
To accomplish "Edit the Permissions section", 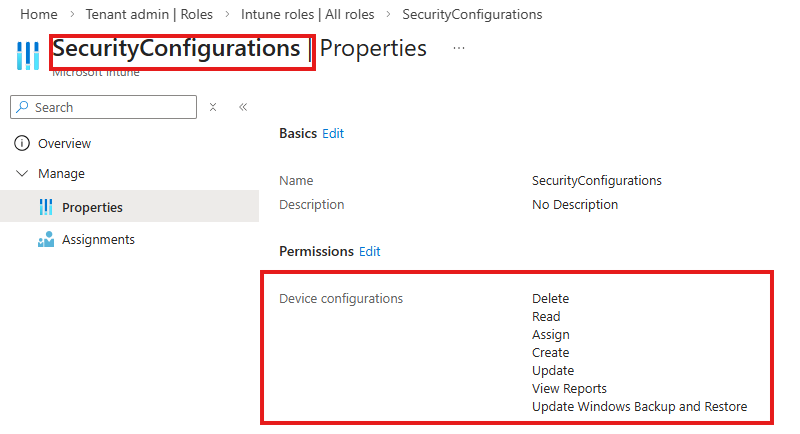I will (x=370, y=252).
